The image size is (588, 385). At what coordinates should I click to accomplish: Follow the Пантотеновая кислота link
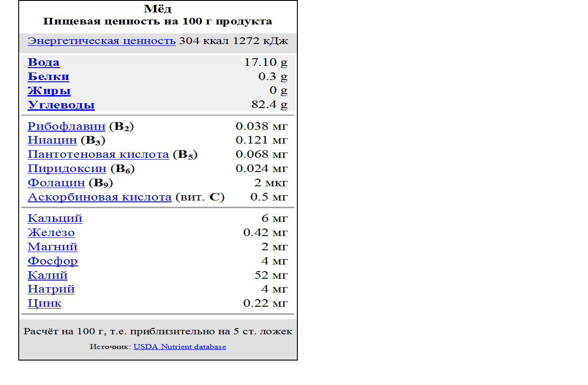tap(98, 154)
